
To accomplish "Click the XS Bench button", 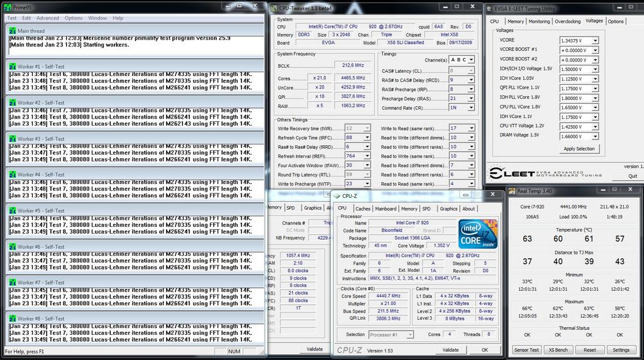I will point(558,350).
